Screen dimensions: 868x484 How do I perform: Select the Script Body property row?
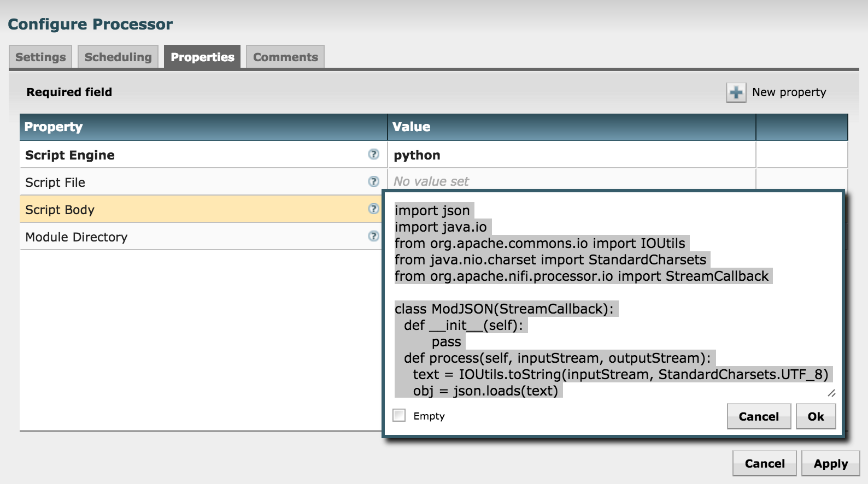point(191,210)
